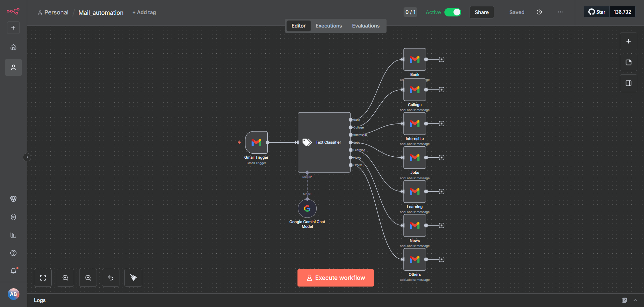
Task: Open the Help question mark icon
Action: [13, 253]
